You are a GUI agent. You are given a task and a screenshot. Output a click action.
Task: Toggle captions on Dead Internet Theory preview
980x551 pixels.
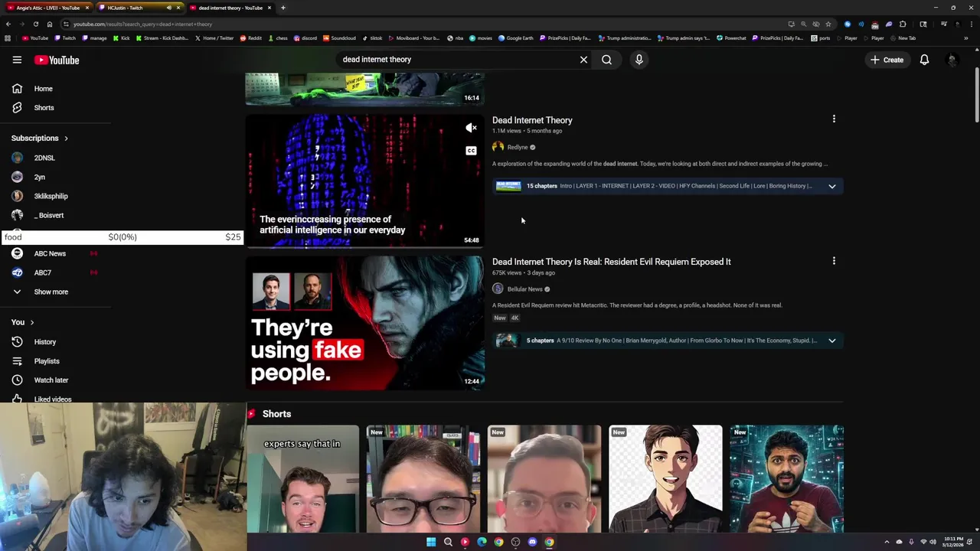coord(471,151)
